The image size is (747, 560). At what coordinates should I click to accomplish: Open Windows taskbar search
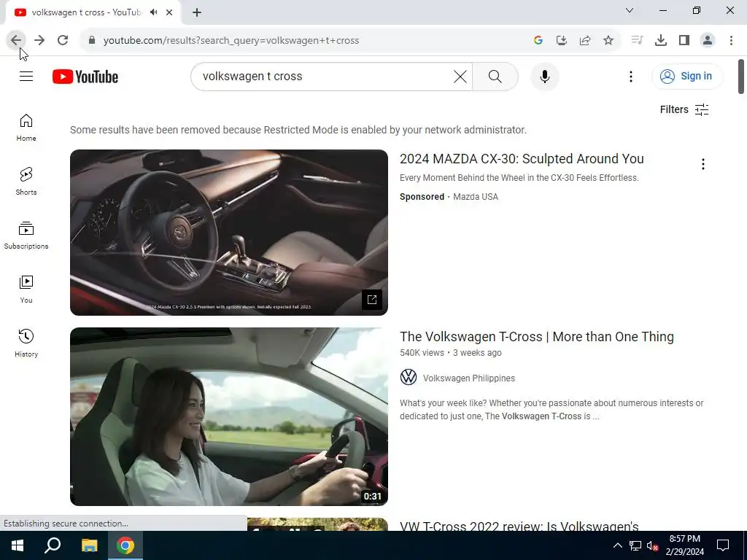tap(53, 545)
